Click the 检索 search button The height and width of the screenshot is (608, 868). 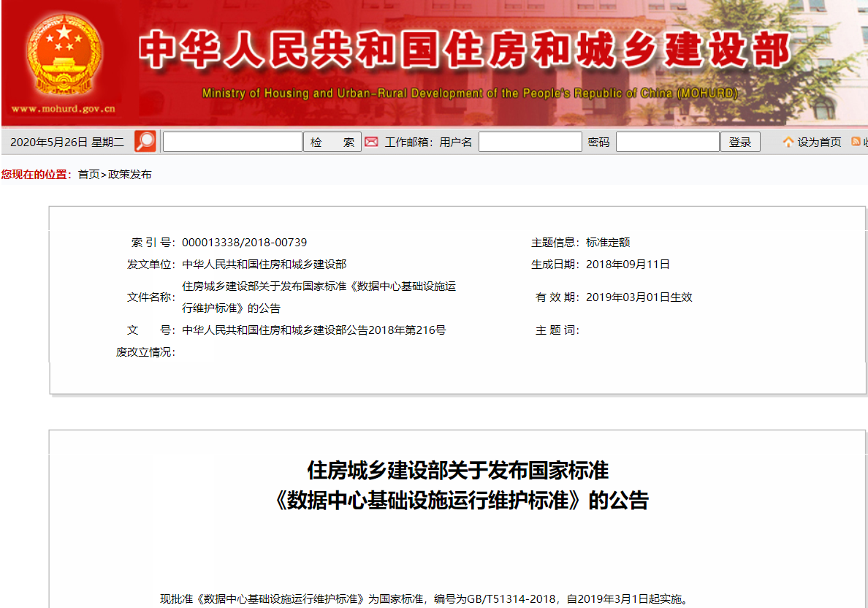coord(332,142)
